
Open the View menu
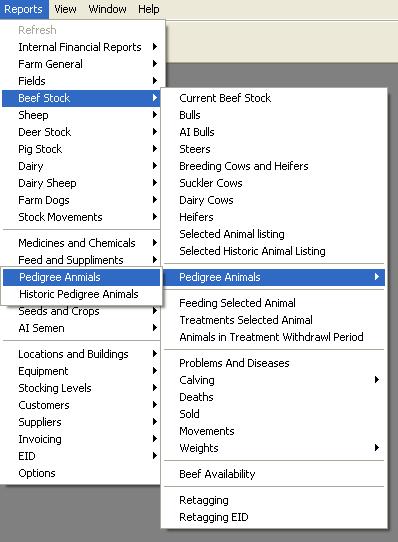click(x=65, y=9)
